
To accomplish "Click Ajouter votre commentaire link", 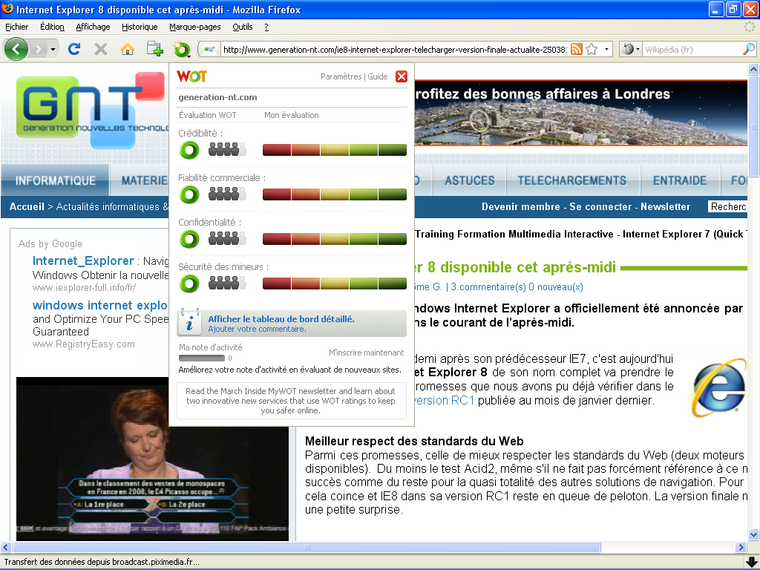I will coord(257,329).
